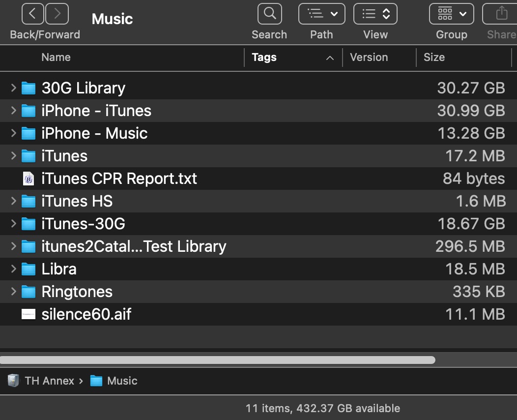Select the iTunes-30G name text

click(84, 224)
